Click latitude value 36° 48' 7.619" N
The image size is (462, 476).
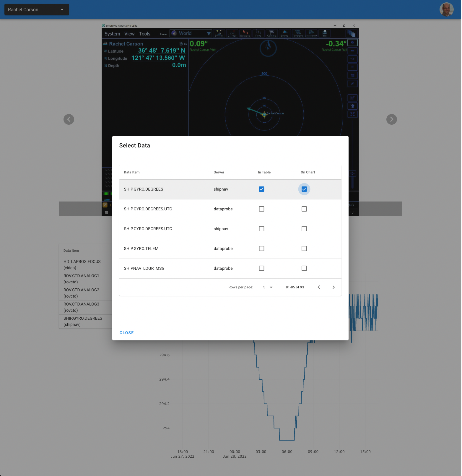point(162,51)
